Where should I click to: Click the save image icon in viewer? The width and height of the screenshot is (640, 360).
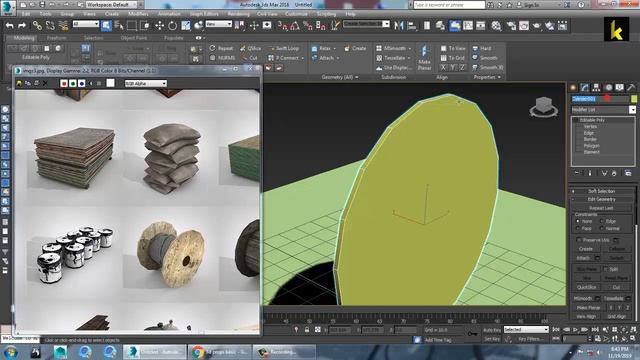19,83
